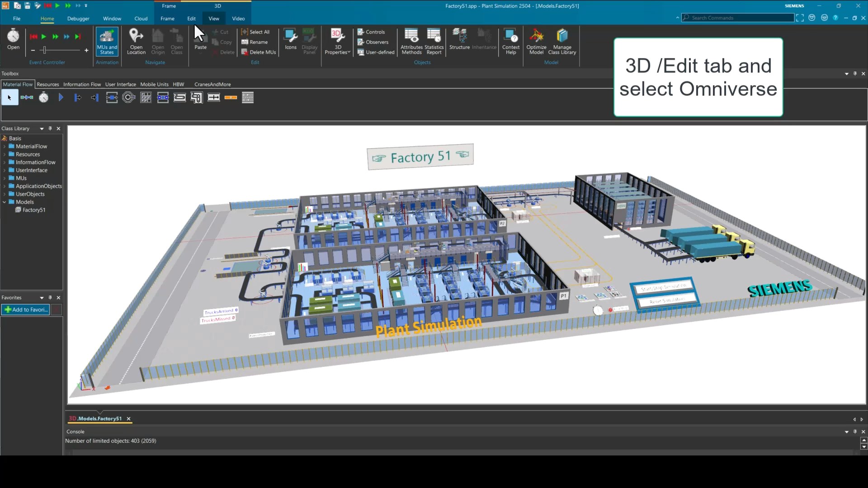
Task: Open the Observers dialog
Action: pos(373,42)
